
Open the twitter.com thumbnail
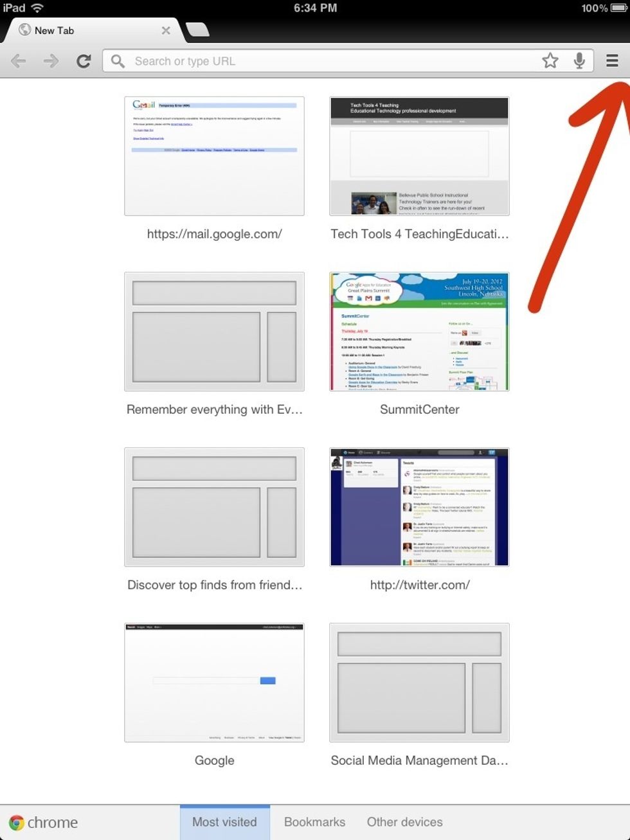click(419, 506)
